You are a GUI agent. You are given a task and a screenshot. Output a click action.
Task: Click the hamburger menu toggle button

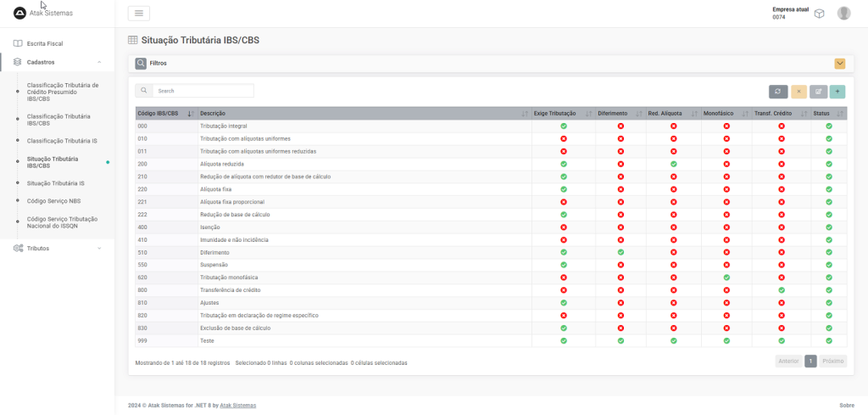click(x=139, y=13)
